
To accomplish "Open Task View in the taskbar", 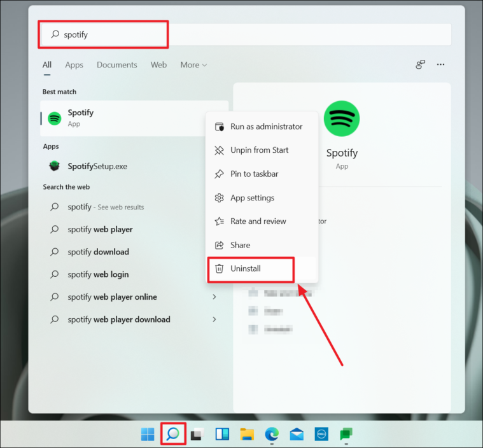I will pyautogui.click(x=197, y=434).
